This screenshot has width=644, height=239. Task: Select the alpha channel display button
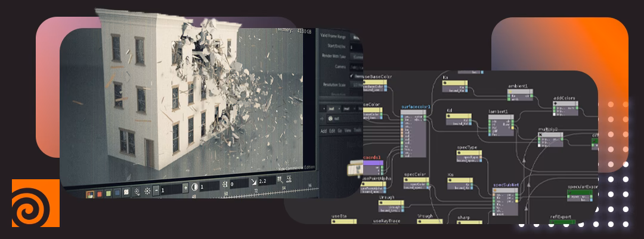point(126,192)
